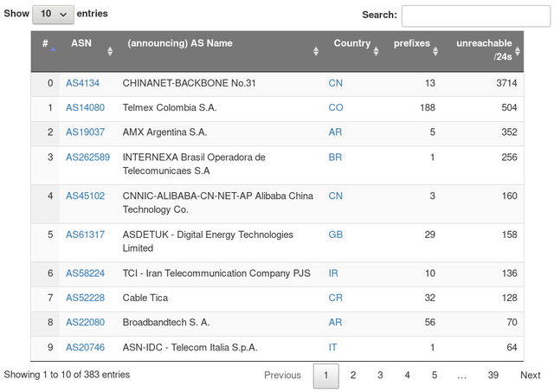Screen dimensions: 554x392
Task: Click the 56 prefixes value
Action: [430, 323]
